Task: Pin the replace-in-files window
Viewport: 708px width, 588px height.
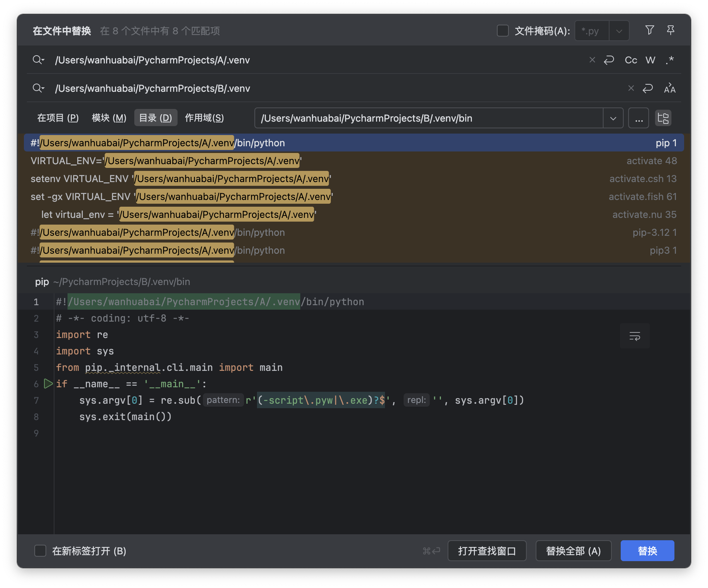Action: click(670, 30)
